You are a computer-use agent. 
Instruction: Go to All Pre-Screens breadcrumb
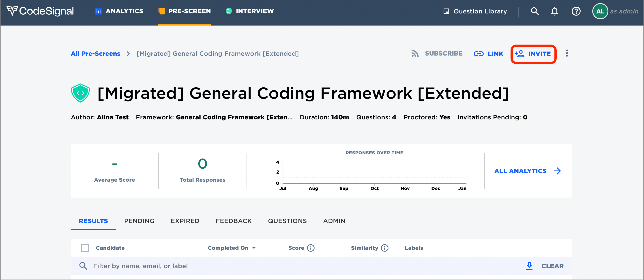95,54
